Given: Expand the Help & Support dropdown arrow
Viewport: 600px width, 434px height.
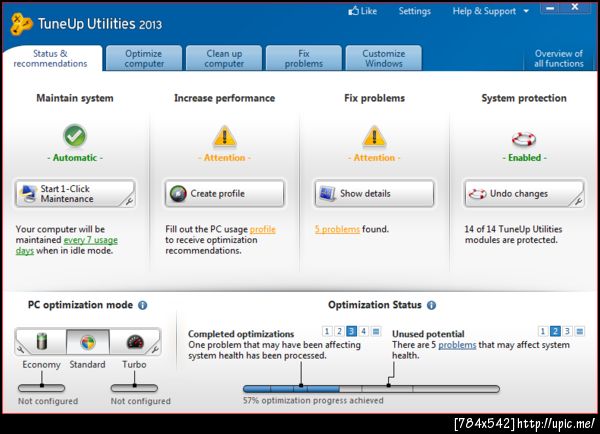Looking at the screenshot, I should coord(526,11).
